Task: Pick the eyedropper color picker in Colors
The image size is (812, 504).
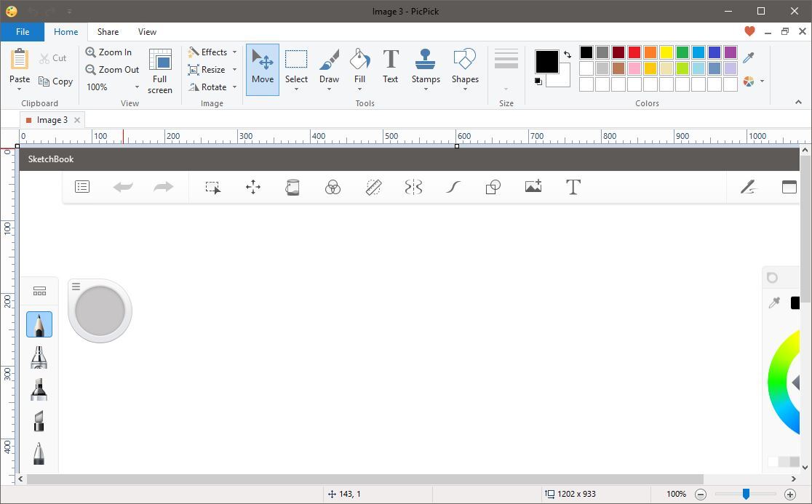Action: pyautogui.click(x=749, y=57)
